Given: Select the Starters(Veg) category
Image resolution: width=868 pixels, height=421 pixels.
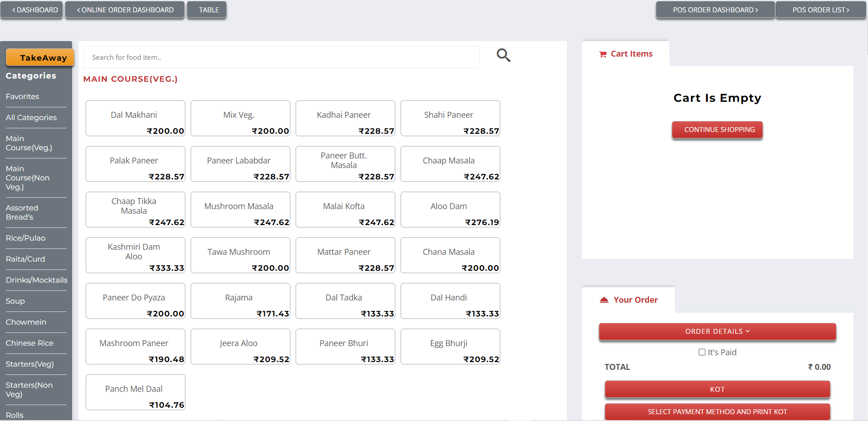Looking at the screenshot, I should [x=30, y=364].
